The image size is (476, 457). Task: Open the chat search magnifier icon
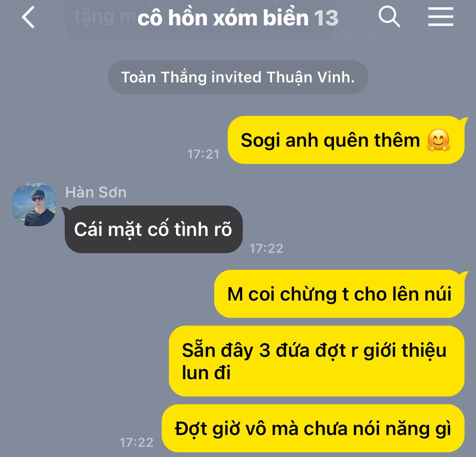pos(389,16)
